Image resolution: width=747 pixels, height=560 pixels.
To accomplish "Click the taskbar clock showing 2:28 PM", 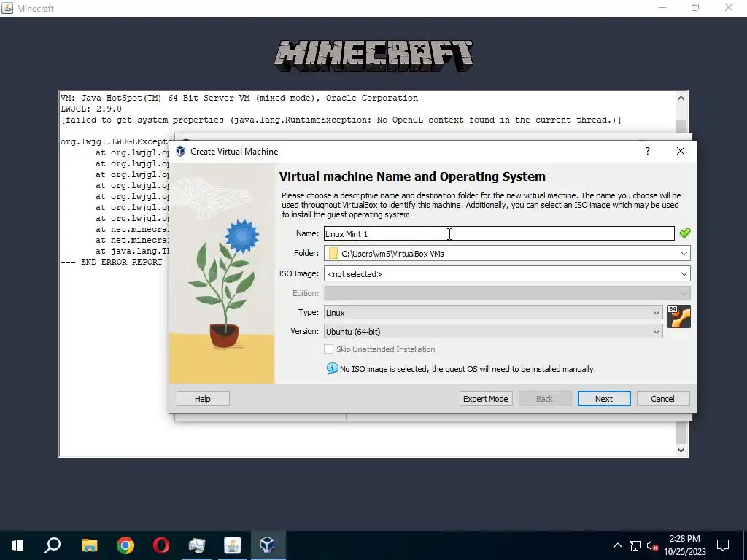I will [684, 545].
